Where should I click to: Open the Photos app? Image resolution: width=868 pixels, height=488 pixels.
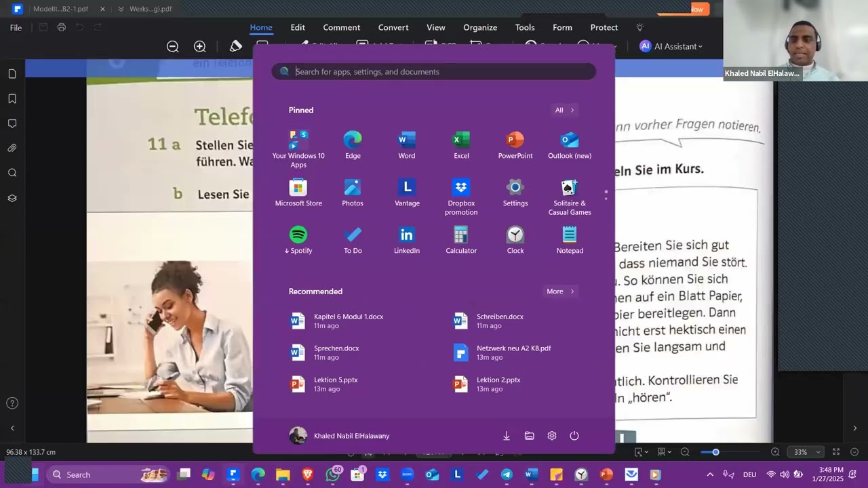[353, 192]
